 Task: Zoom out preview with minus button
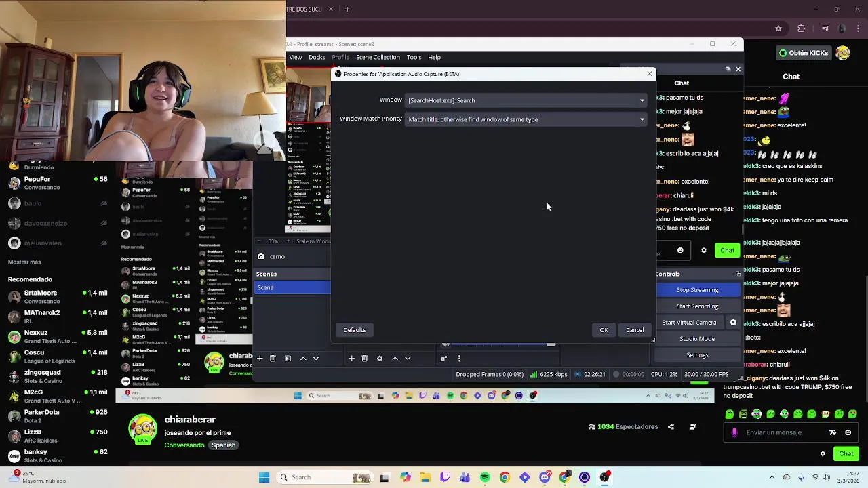[259, 241]
